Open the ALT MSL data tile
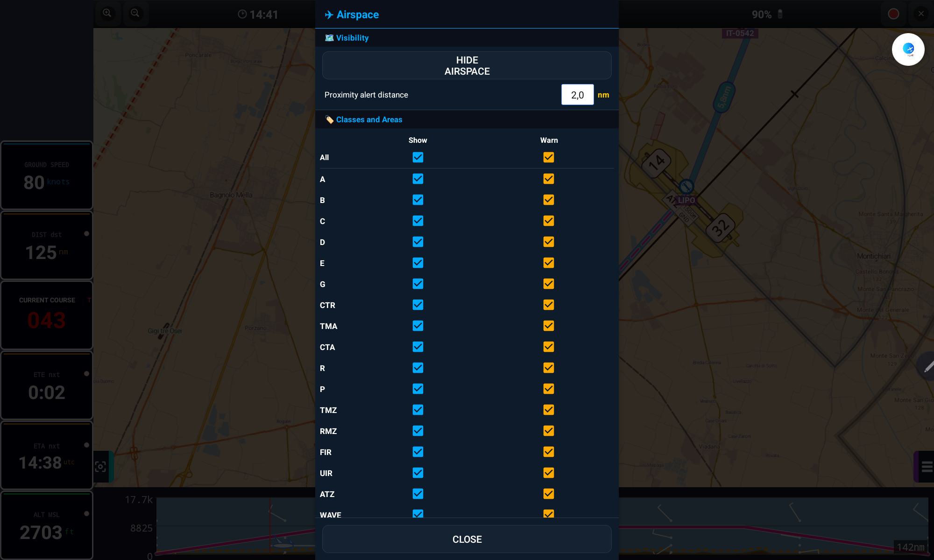 pyautogui.click(x=47, y=525)
